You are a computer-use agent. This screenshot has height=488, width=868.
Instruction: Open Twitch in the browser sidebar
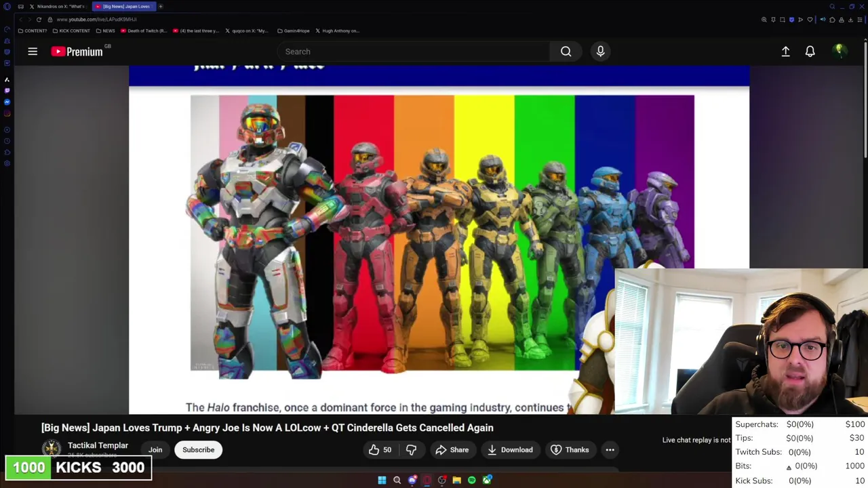pos(7,90)
